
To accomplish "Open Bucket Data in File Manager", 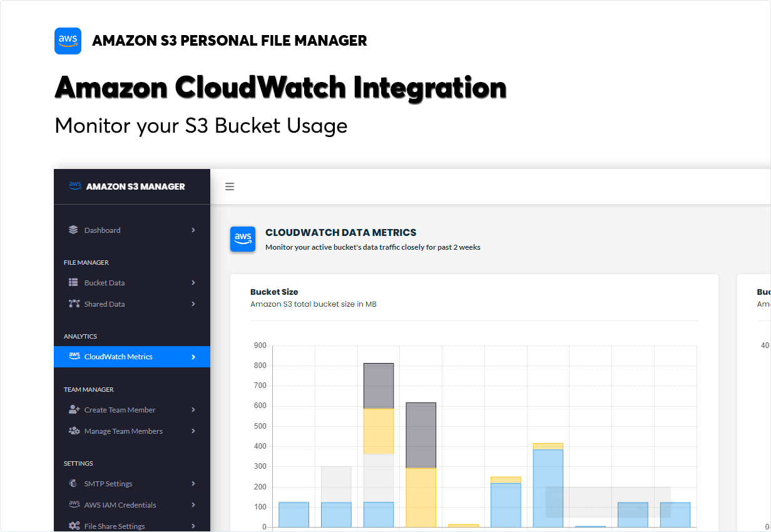I will [x=132, y=283].
